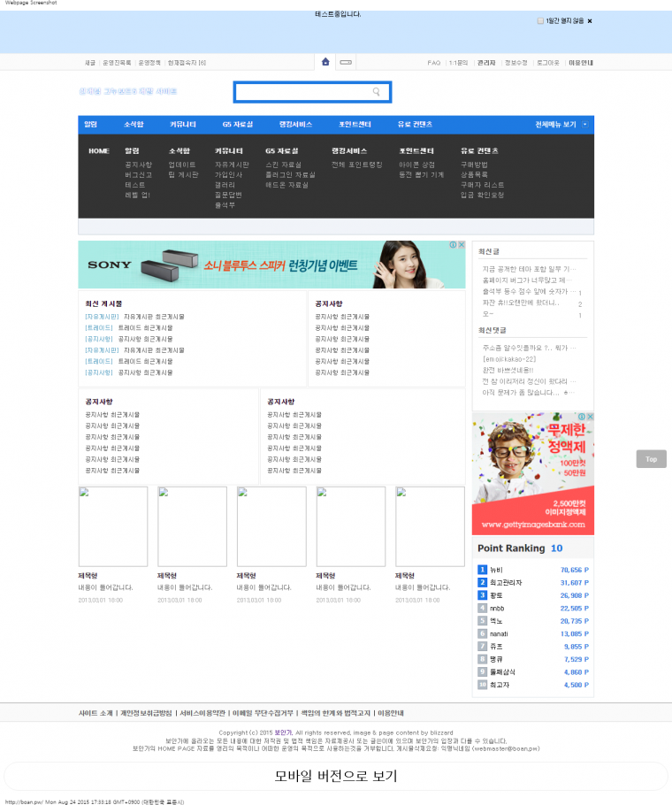Open 개인정보취급방침 footer link
Viewport: 672px width, 805px height.
coord(146,713)
